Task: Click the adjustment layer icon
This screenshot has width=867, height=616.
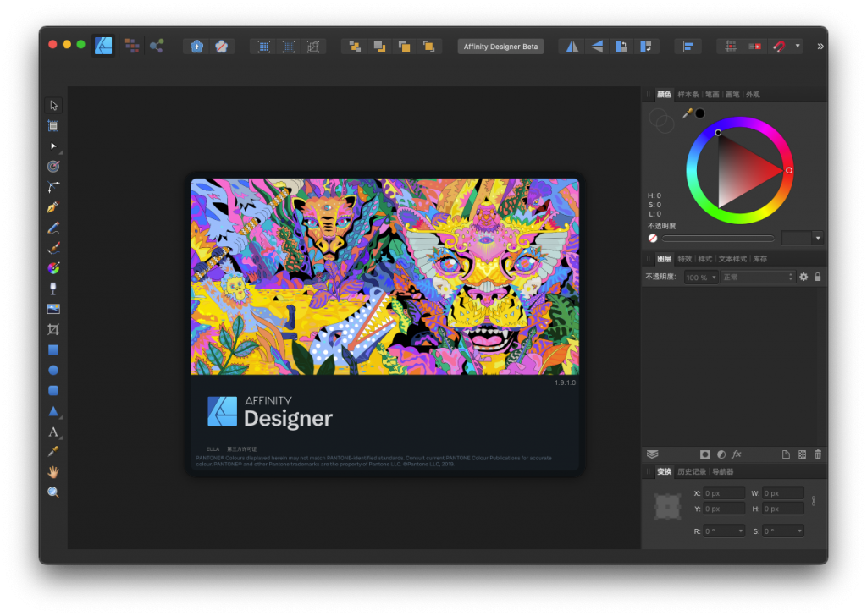Action: [721, 454]
